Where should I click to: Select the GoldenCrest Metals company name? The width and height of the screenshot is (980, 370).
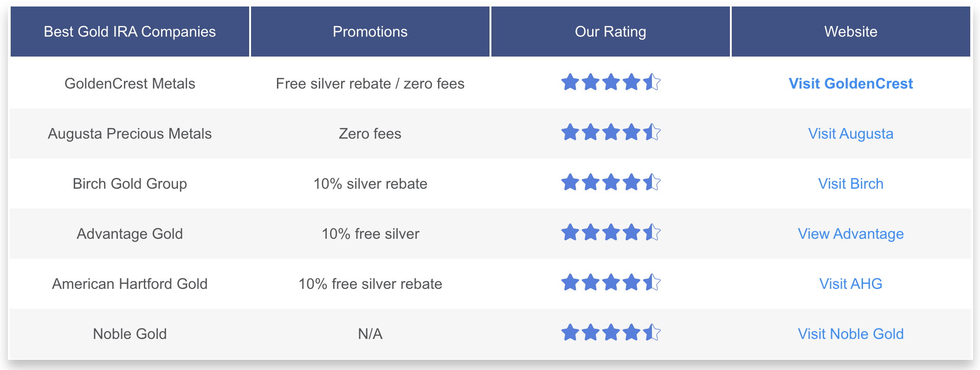[x=130, y=83]
